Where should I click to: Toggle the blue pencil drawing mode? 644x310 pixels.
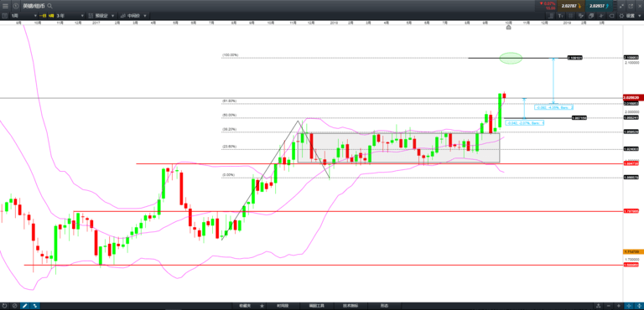point(24,306)
